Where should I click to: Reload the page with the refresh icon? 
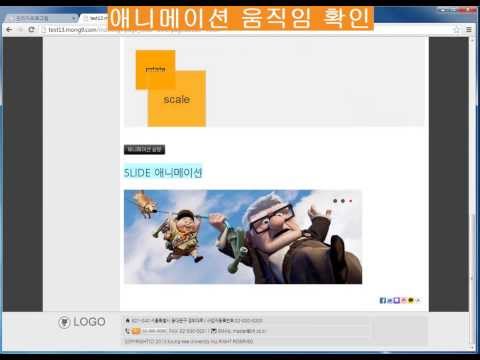[x=31, y=30]
